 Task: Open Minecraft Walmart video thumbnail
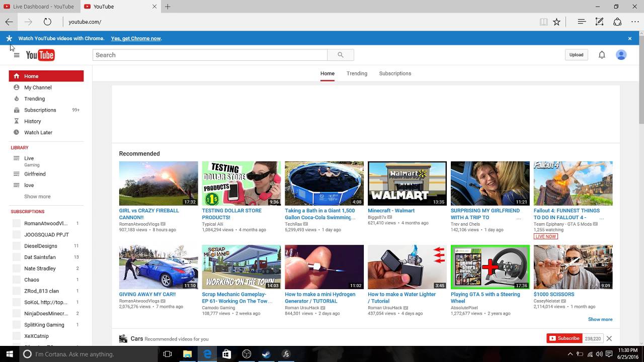point(407,184)
